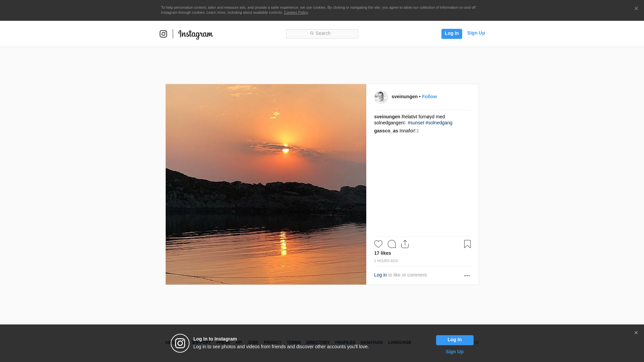Open the Cookies Policy link
644x362 pixels.
pos(296,12)
